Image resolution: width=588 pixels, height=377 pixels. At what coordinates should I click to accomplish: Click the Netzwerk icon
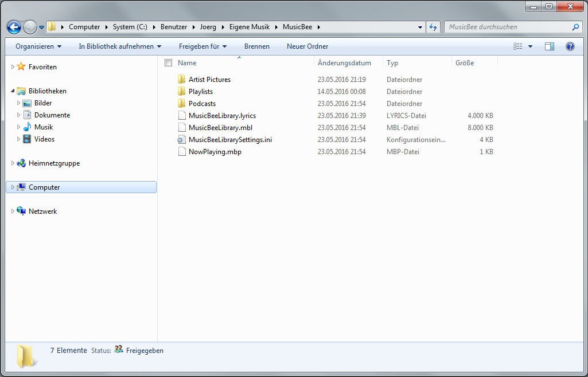click(x=21, y=211)
